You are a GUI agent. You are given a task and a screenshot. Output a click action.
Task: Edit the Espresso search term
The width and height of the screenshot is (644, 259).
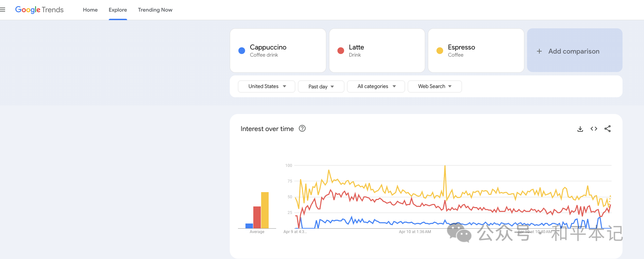point(476,51)
